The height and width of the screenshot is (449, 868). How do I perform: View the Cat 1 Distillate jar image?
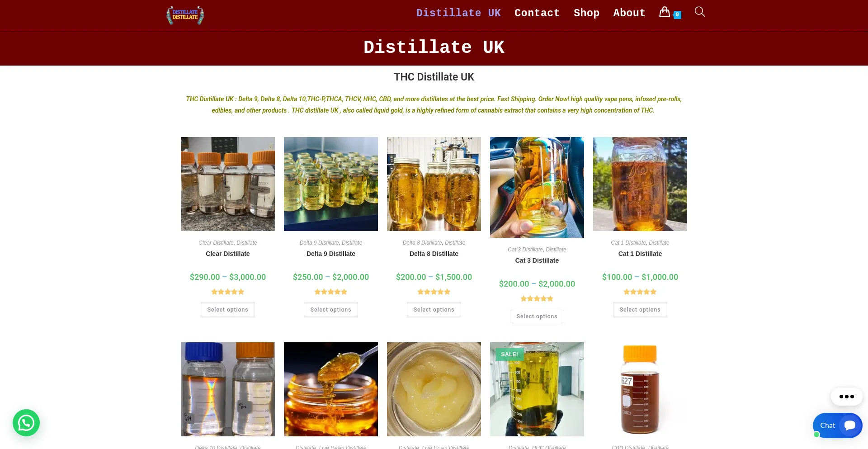tap(640, 184)
